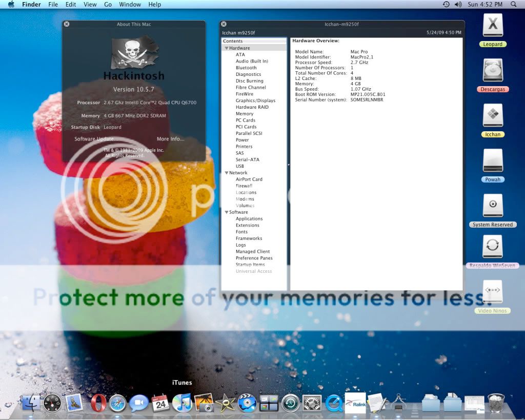Image resolution: width=525 pixels, height=420 pixels.
Task: Open Spotlight search magnifier
Action: pyautogui.click(x=514, y=5)
